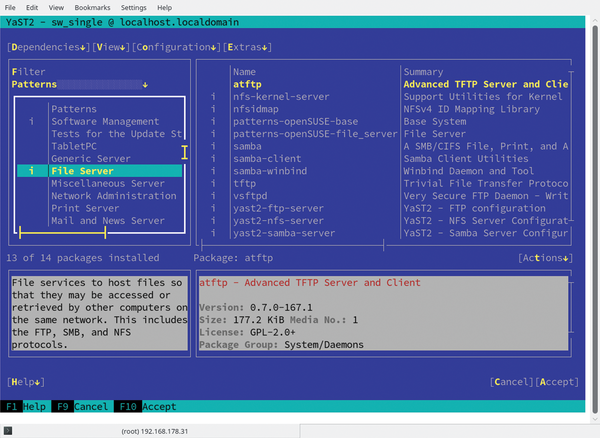This screenshot has width=600, height=438.
Task: Click the terminal icon in the bottom tab bar
Action: (8, 431)
